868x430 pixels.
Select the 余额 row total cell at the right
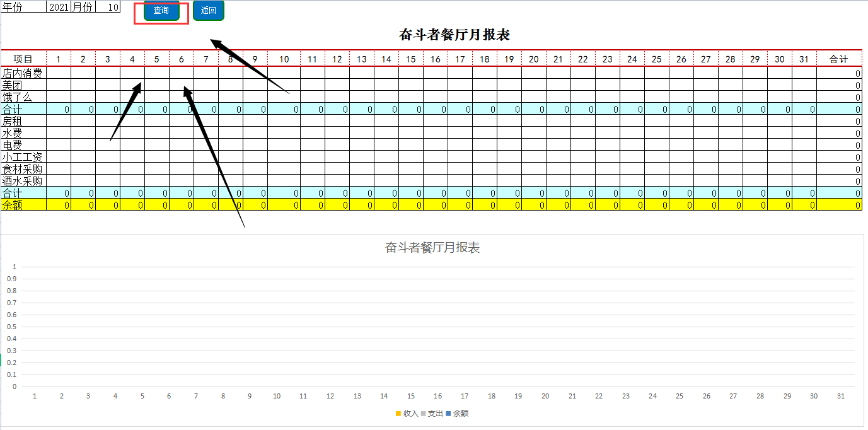839,205
